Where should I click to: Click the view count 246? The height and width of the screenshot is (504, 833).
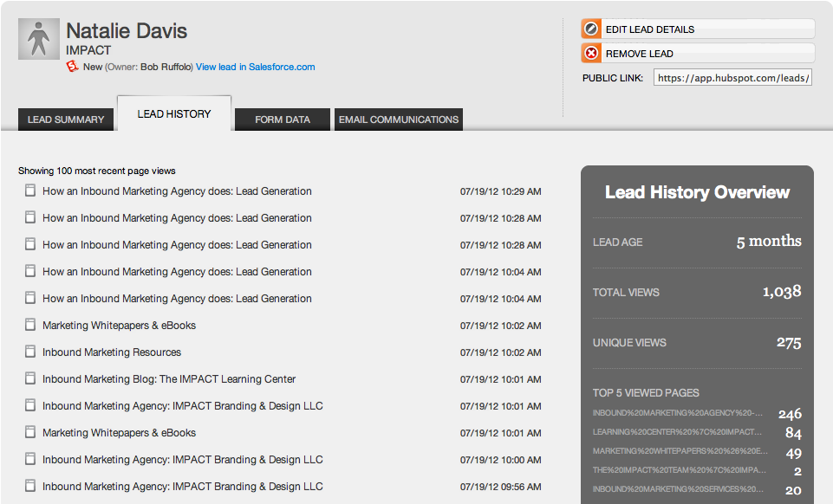[790, 414]
